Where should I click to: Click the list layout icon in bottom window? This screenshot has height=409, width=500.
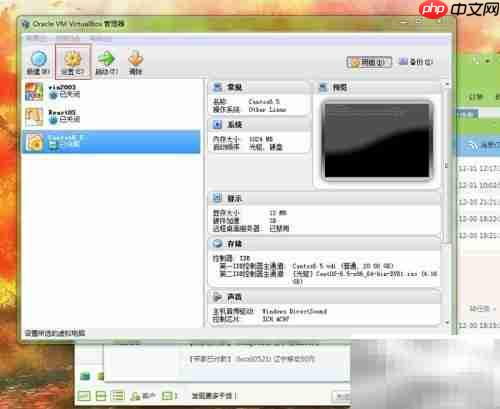(x=118, y=396)
